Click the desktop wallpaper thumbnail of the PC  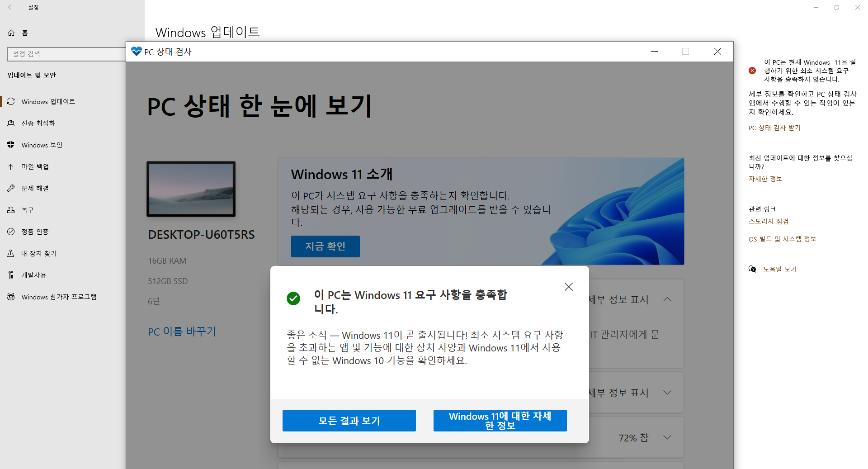tap(191, 189)
